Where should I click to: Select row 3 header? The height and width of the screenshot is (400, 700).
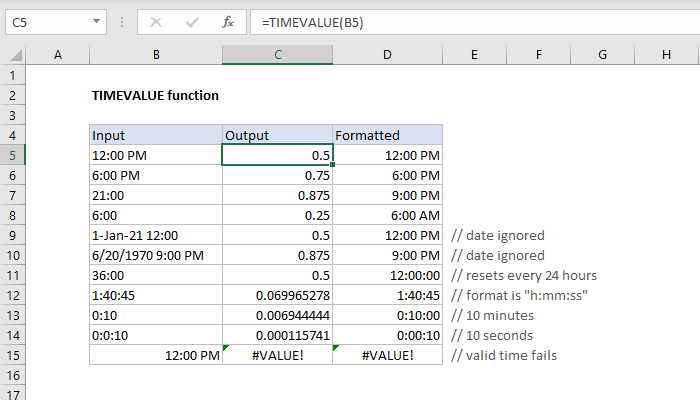[x=12, y=116]
